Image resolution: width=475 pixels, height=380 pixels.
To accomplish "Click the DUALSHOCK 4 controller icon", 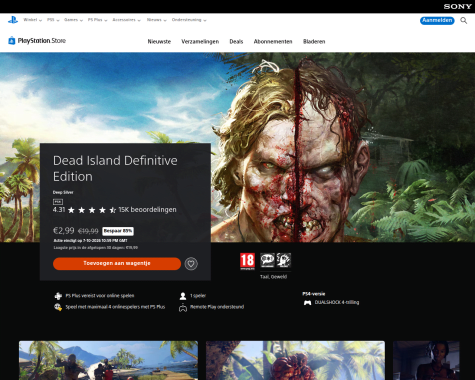I will tap(307, 303).
